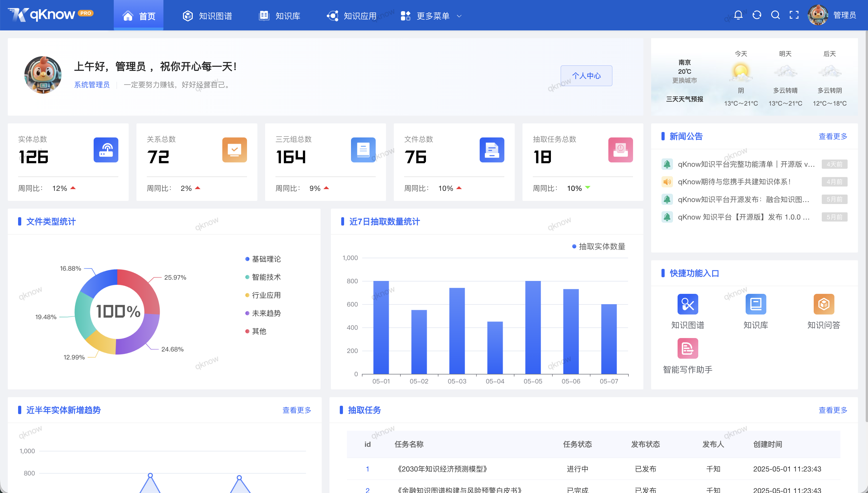Open search from the top bar
Viewport: 868px width, 493px height.
pyautogui.click(x=775, y=15)
